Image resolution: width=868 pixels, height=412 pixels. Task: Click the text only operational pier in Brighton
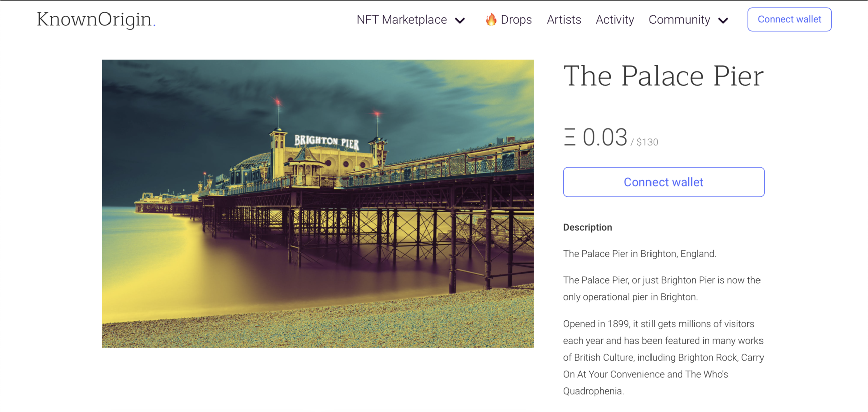point(630,297)
